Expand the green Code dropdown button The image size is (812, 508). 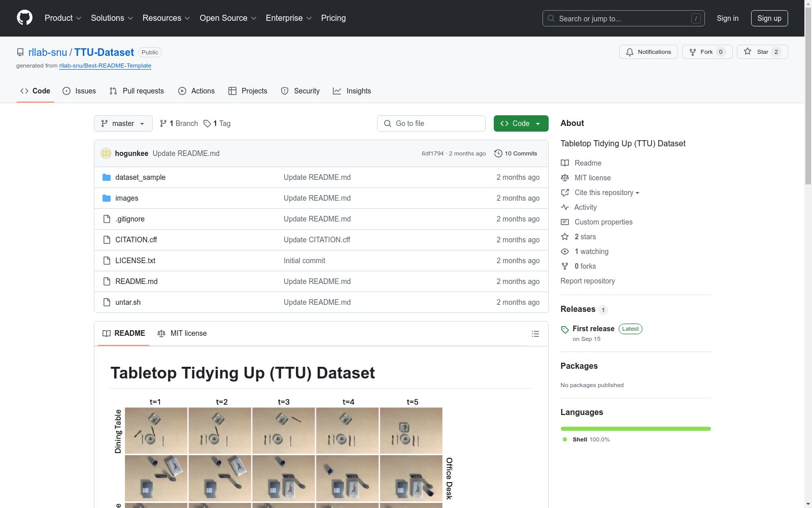[521, 123]
